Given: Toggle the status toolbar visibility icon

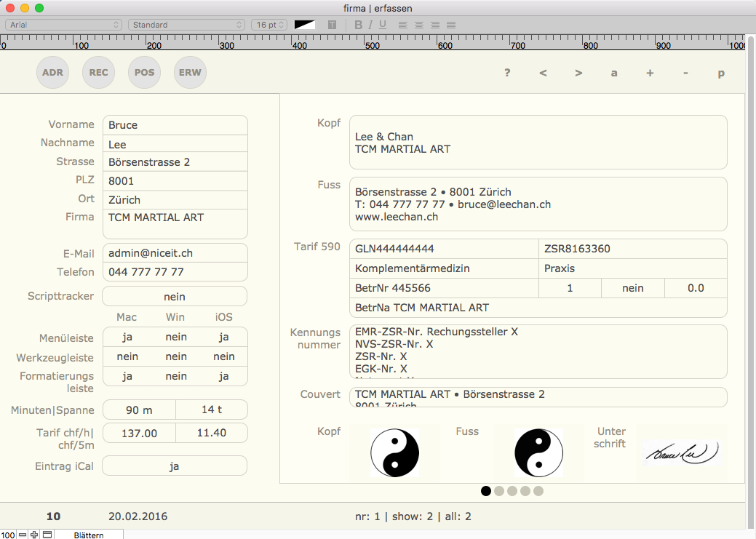Looking at the screenshot, I should (x=47, y=535).
